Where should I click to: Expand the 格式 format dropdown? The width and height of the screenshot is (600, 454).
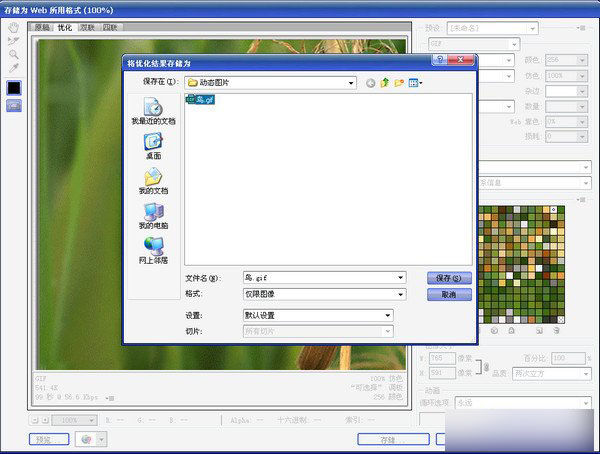click(x=400, y=295)
